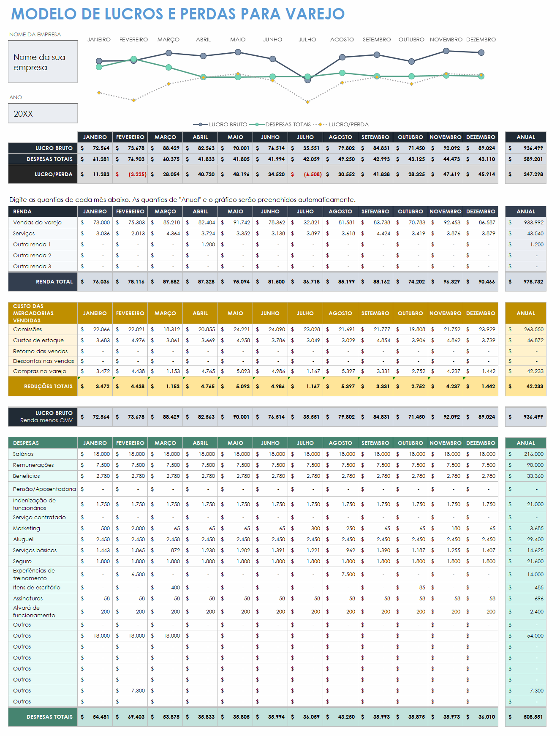This screenshot has height=736, width=560.
Task: Select the DEZEMBRO header in the RENDA table
Action: (481, 212)
